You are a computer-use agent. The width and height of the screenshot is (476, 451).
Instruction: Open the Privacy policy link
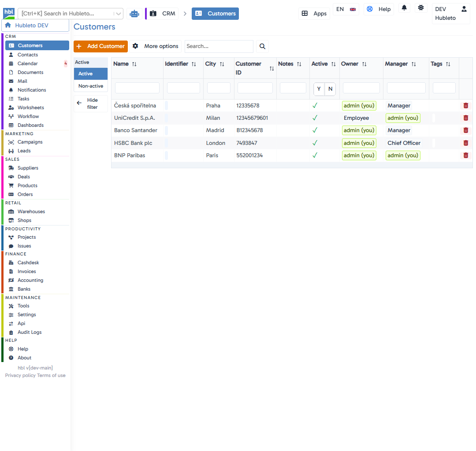[x=19, y=375]
